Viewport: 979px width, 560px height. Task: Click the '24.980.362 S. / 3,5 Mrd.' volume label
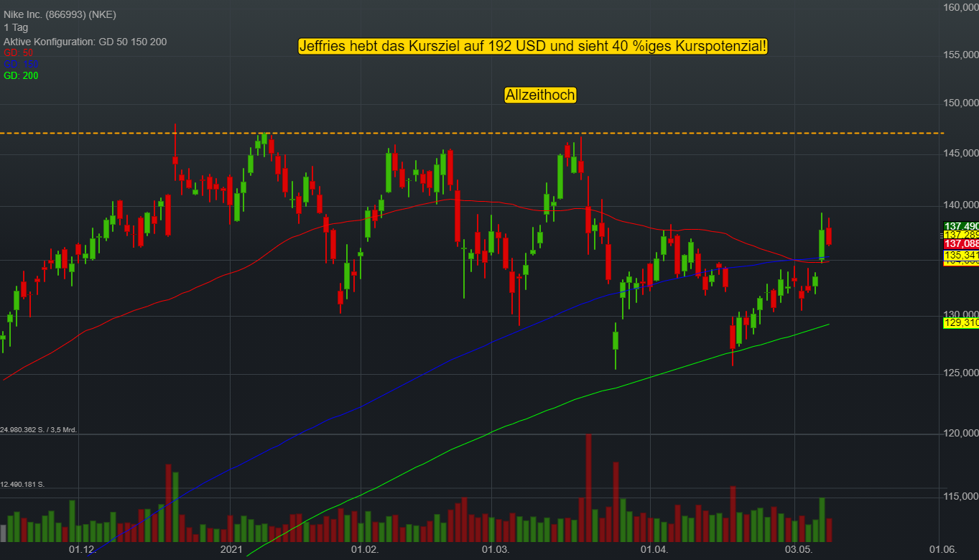(39, 429)
